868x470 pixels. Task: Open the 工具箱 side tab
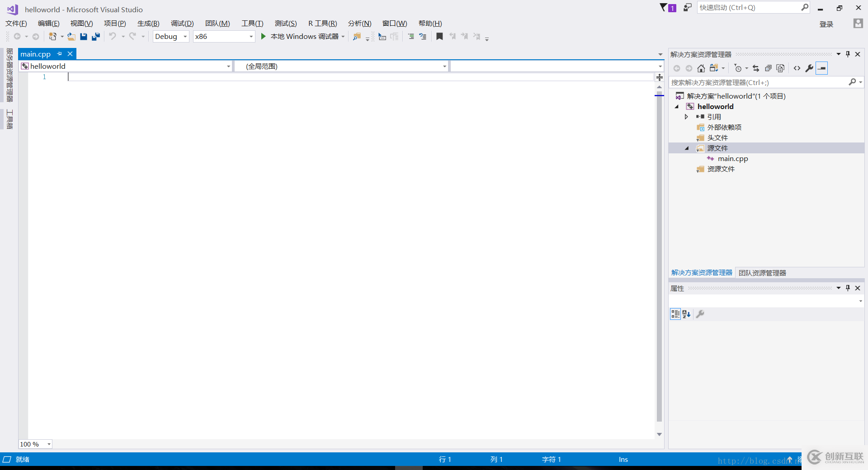pyautogui.click(x=9, y=119)
